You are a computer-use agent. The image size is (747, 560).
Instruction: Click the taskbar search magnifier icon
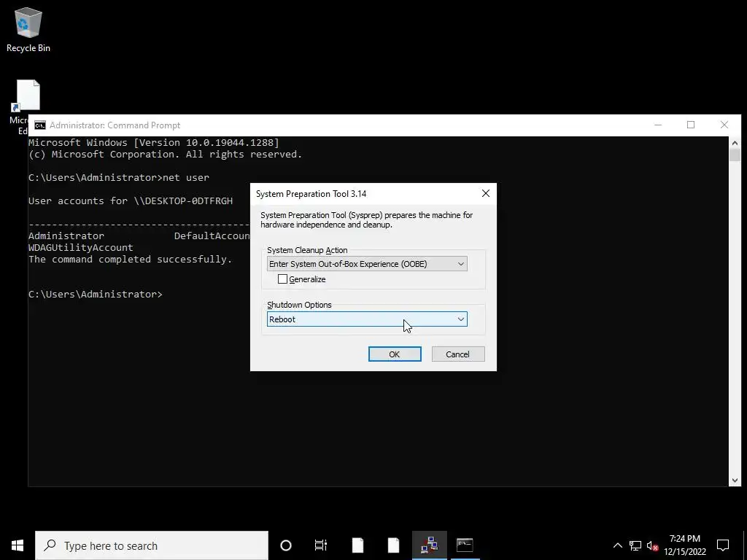50,545
